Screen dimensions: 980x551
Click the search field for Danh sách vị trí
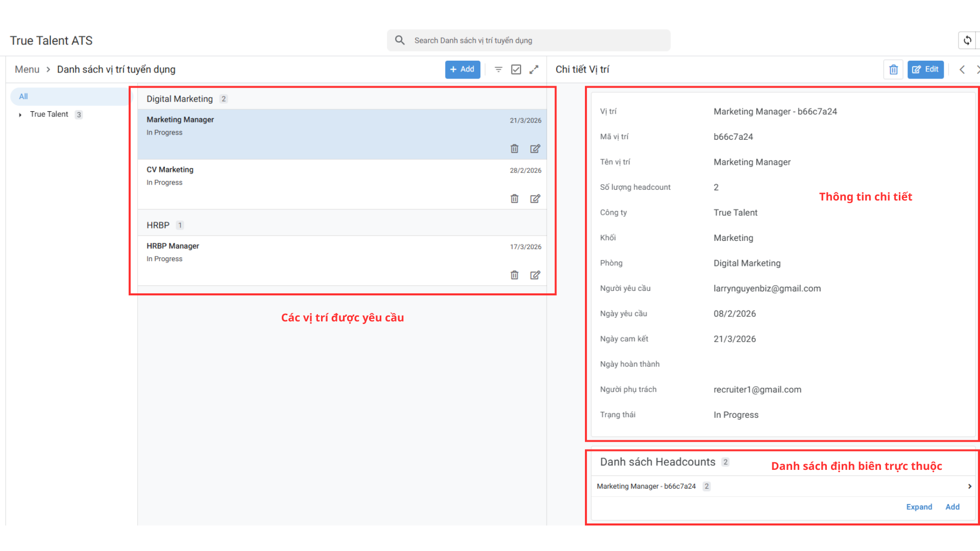pos(528,40)
